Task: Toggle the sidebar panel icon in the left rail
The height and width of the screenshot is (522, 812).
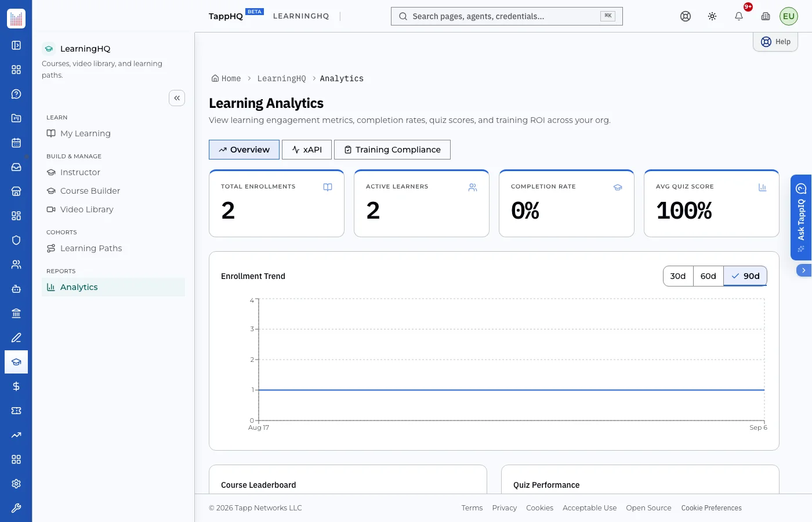Action: tap(16, 45)
